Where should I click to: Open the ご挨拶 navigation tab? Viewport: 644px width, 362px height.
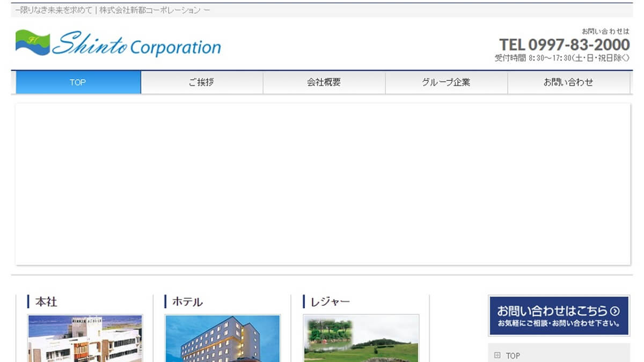(x=202, y=83)
